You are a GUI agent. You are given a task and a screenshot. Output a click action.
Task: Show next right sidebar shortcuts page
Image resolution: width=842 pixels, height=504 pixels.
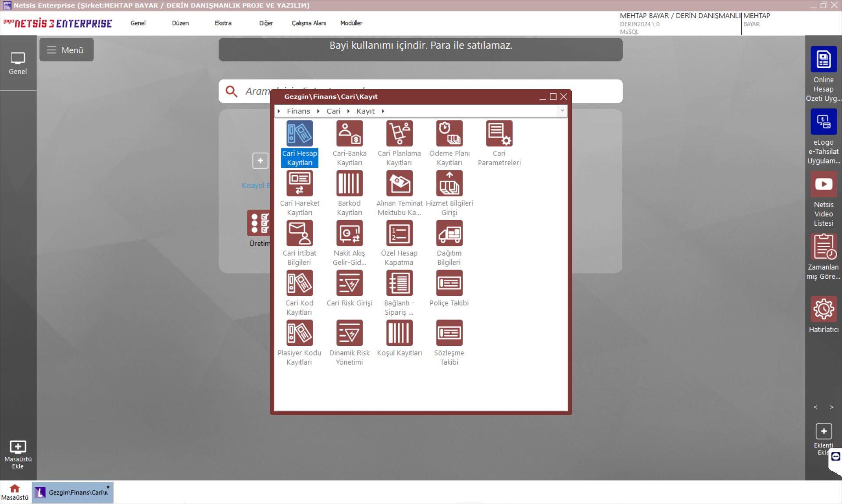pos(831,407)
